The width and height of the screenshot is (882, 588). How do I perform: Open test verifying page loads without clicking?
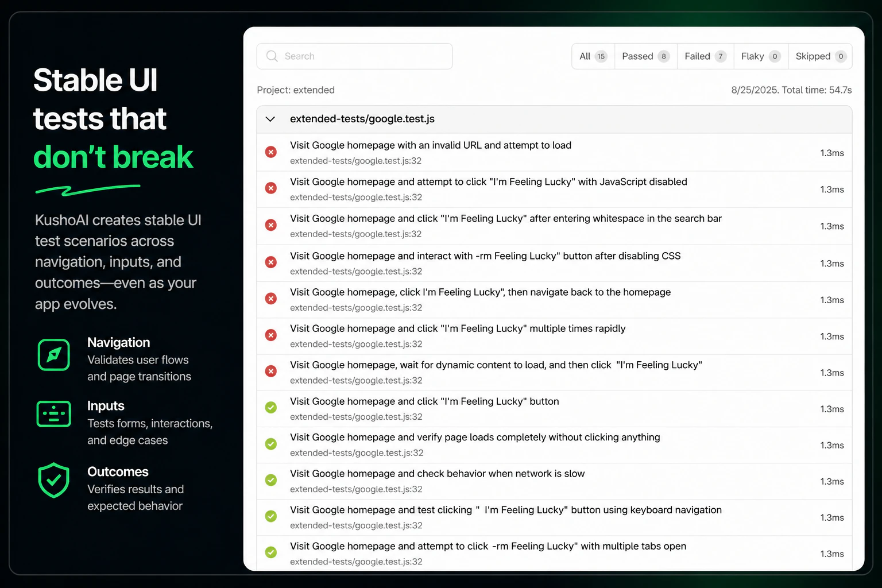pos(475,437)
